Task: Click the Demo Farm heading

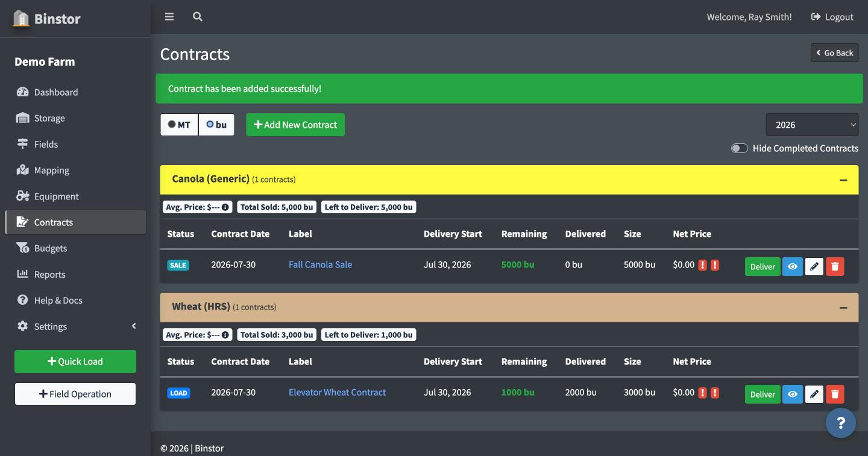Action: [x=45, y=61]
